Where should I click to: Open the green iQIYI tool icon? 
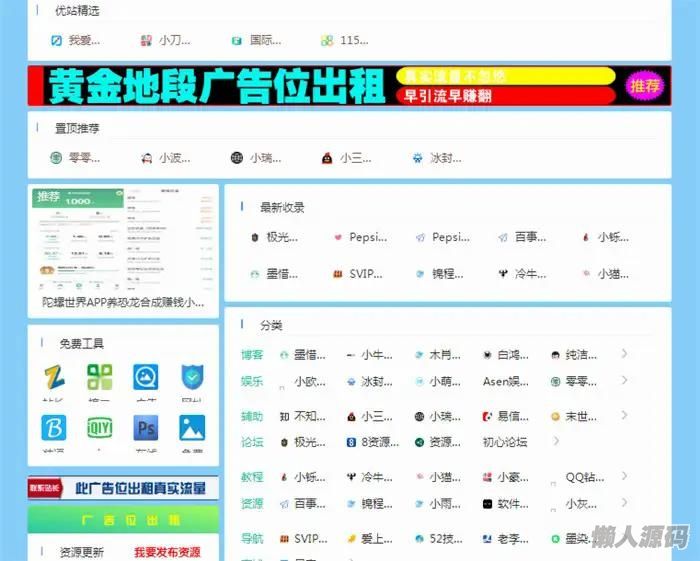(x=100, y=428)
